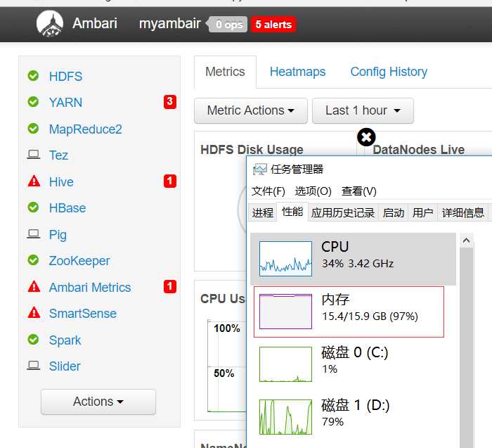
Task: Open the Tez service link
Action: 58,155
